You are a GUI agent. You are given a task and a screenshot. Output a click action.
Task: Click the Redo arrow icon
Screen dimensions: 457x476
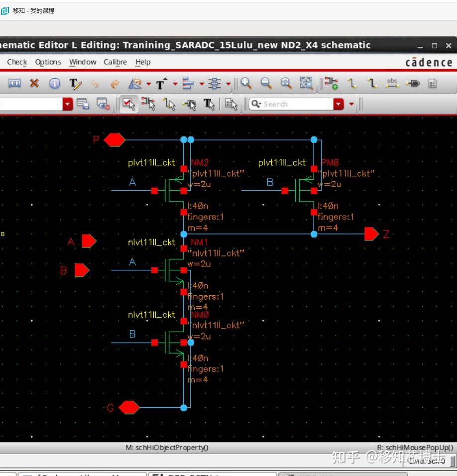pyautogui.click(x=114, y=84)
